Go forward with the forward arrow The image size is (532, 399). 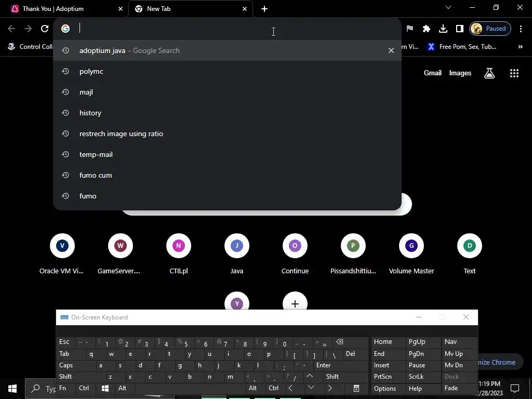click(28, 29)
